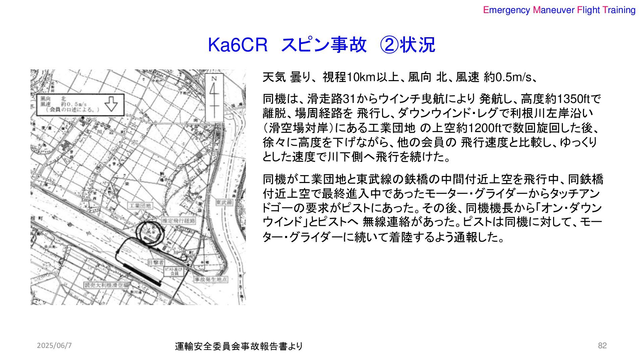Click the paragraph starting 同機は、滑走路31
This screenshot has width=644, height=362.
pos(432,128)
